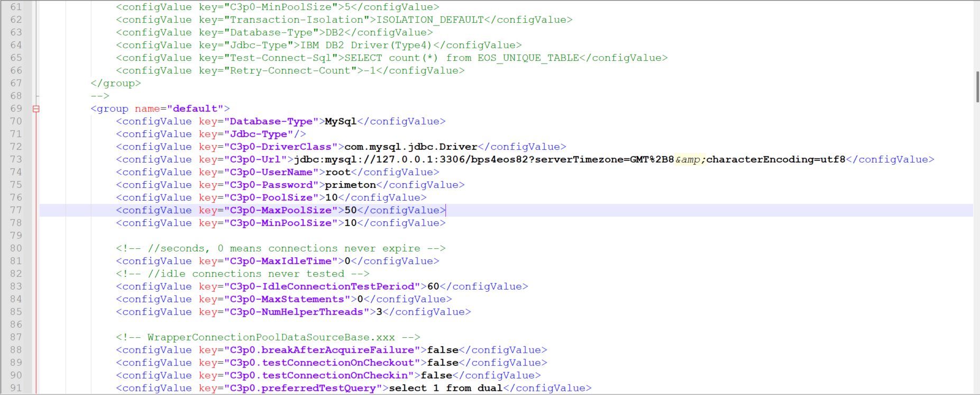980x395 pixels.
Task: Click the password value primeton
Action: [350, 185]
